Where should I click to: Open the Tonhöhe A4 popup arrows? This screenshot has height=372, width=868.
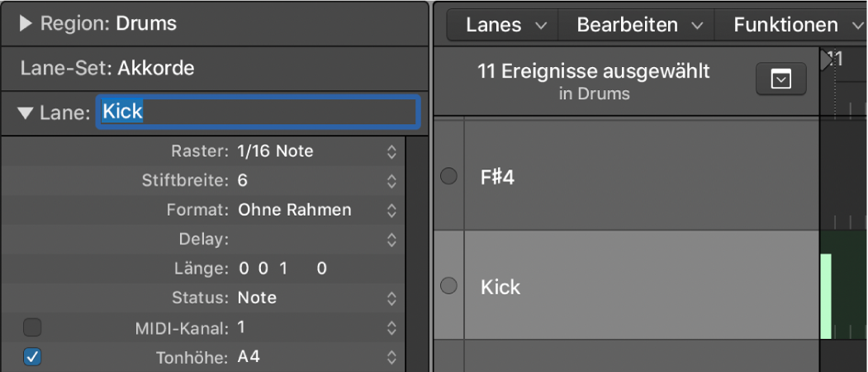[391, 358]
